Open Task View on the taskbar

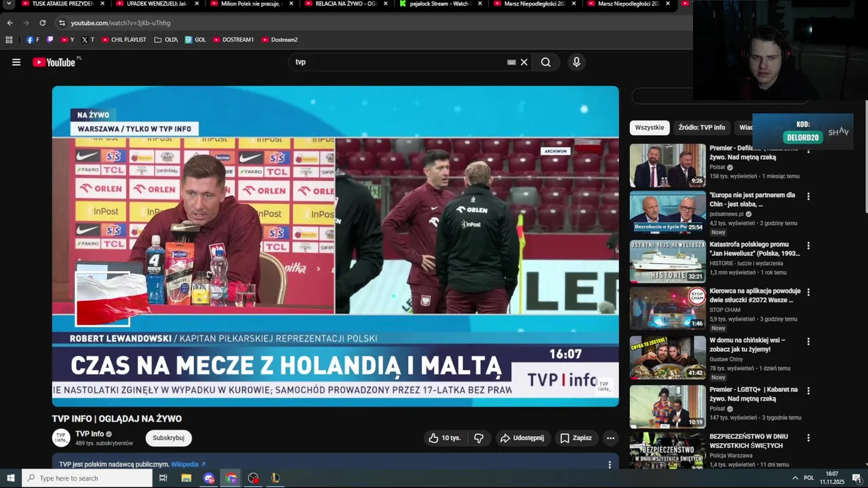pyautogui.click(x=163, y=478)
